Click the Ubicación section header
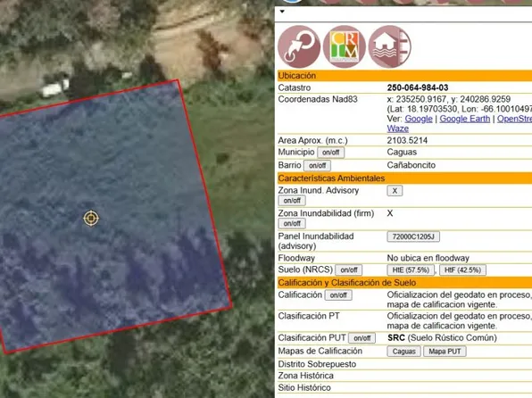Image resolution: width=532 pixels, height=398 pixels. point(404,76)
